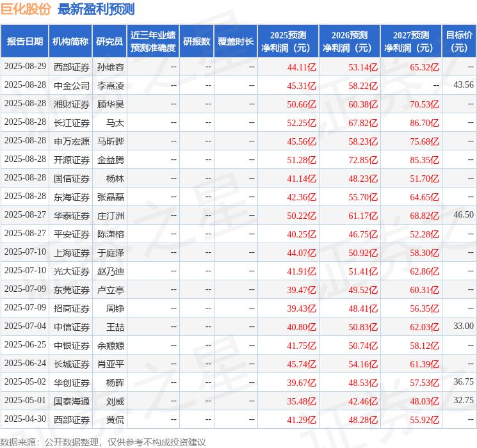The height and width of the screenshot is (448, 477).
Task: Click the 研报数 column header
Action: pos(197,42)
